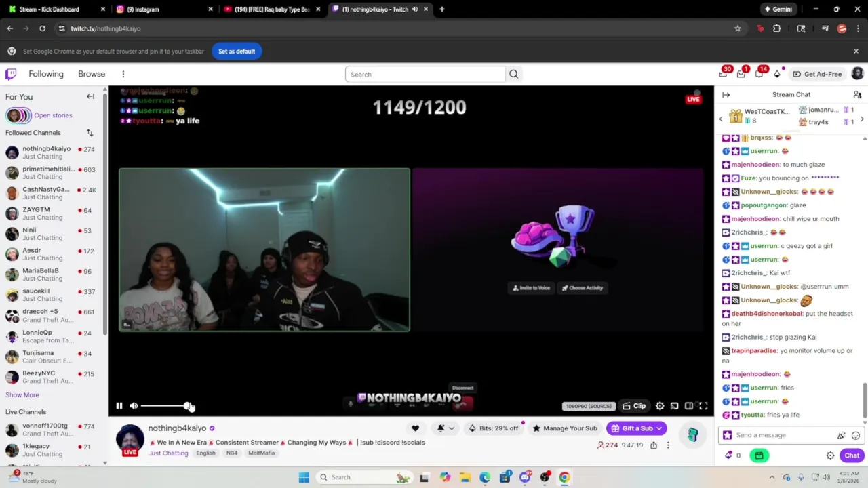
Task: Click Set as default browser button
Action: coord(237,52)
